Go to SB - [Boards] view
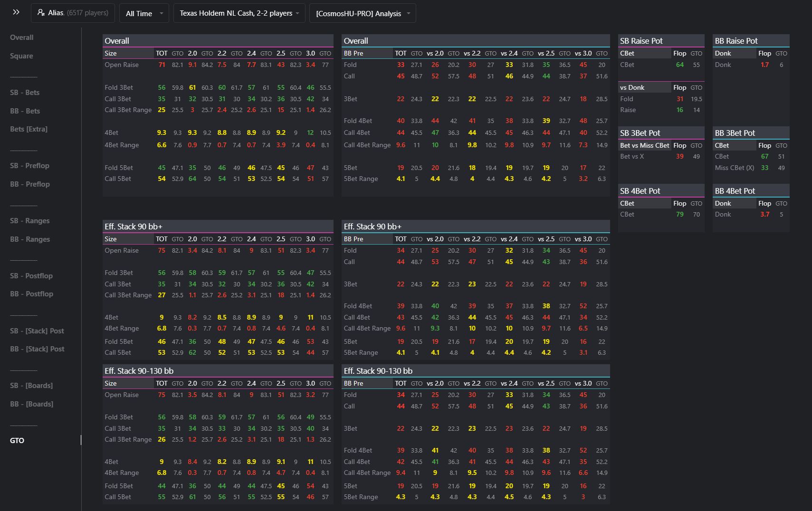Viewport: 812px width, 511px height. click(31, 386)
